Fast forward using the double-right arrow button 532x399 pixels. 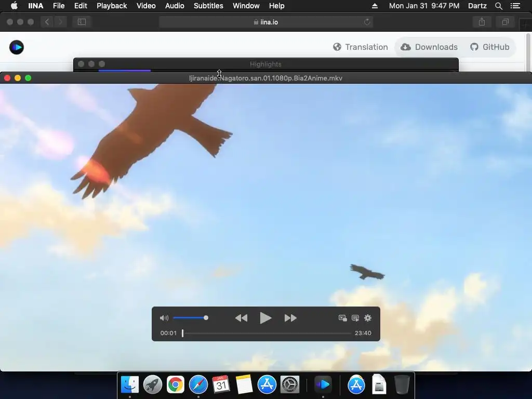coord(290,318)
